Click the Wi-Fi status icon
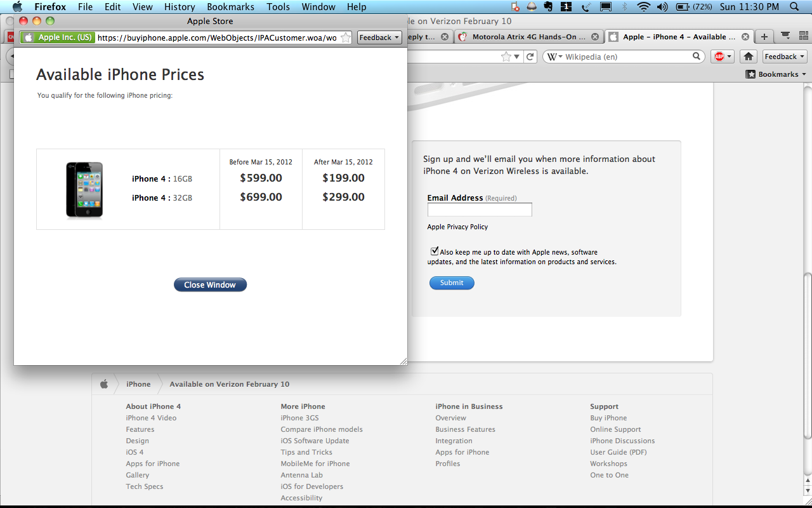 [x=644, y=7]
